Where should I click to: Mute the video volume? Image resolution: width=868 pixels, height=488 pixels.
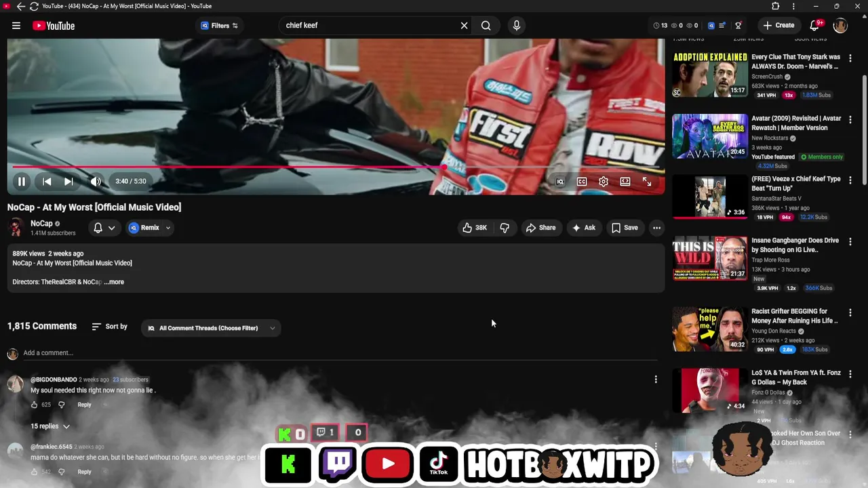point(96,182)
